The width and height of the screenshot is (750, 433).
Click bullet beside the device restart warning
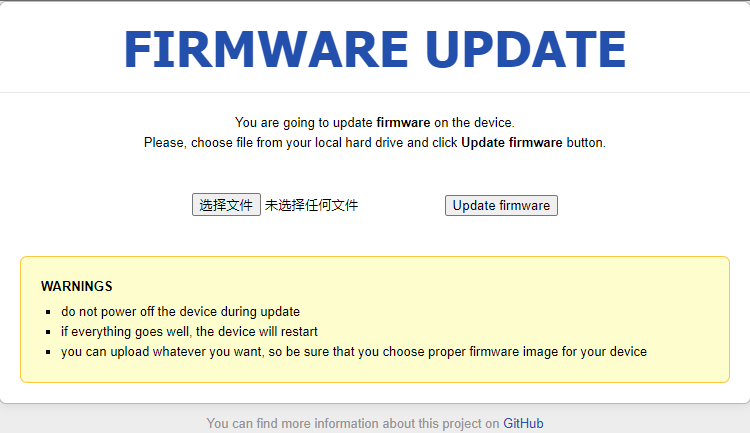(x=47, y=332)
